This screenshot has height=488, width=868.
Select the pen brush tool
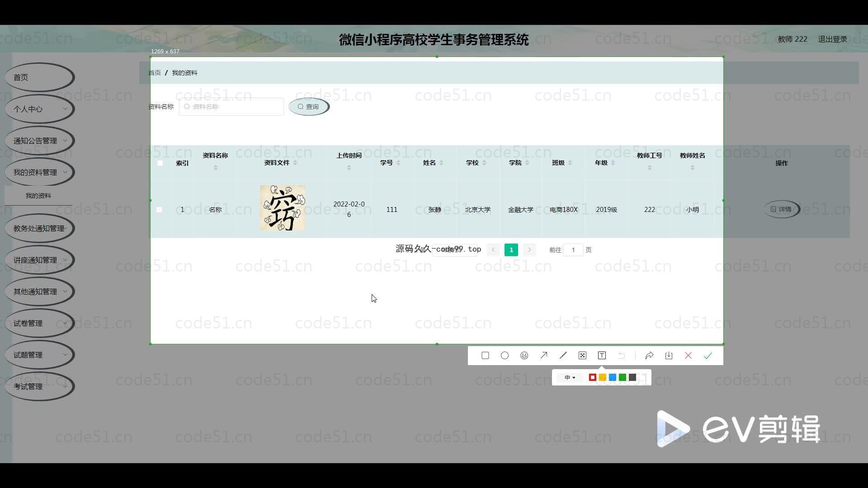pos(563,356)
